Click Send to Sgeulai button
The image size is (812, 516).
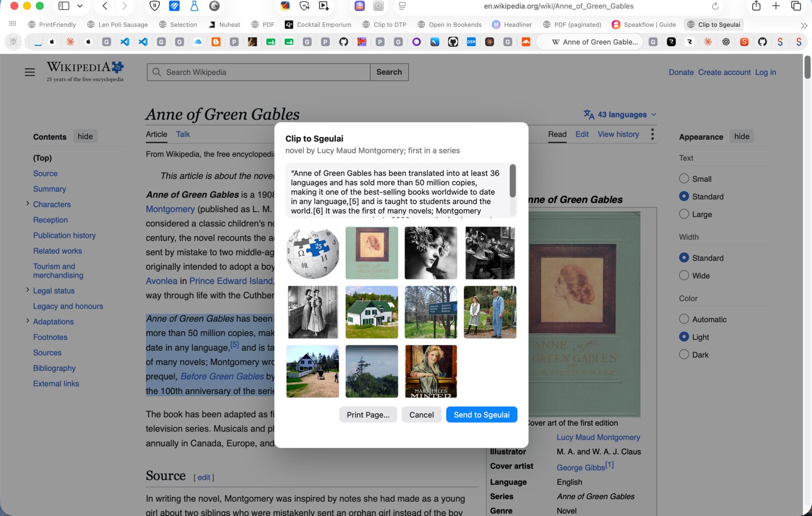tap(482, 414)
